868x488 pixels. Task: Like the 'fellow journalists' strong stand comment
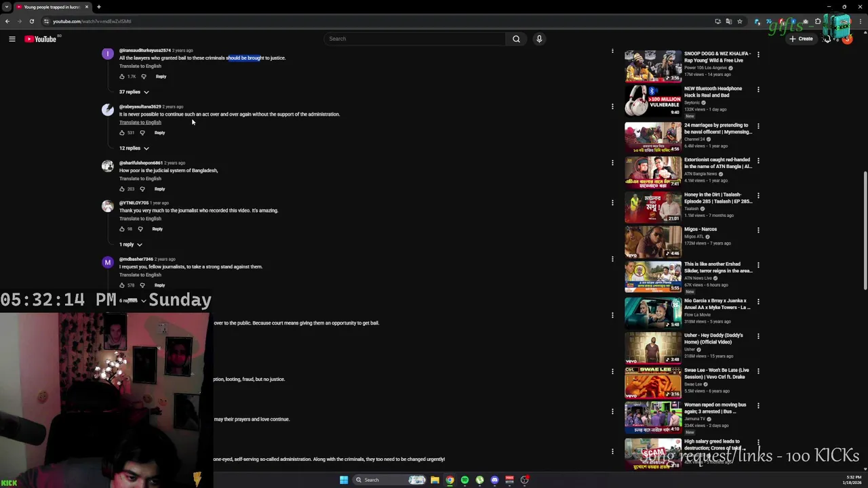(122, 285)
